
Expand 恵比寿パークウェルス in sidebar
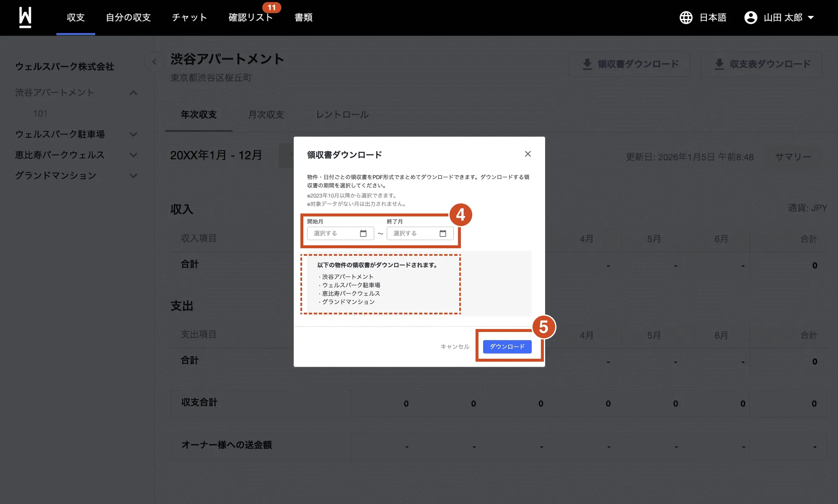point(133,155)
